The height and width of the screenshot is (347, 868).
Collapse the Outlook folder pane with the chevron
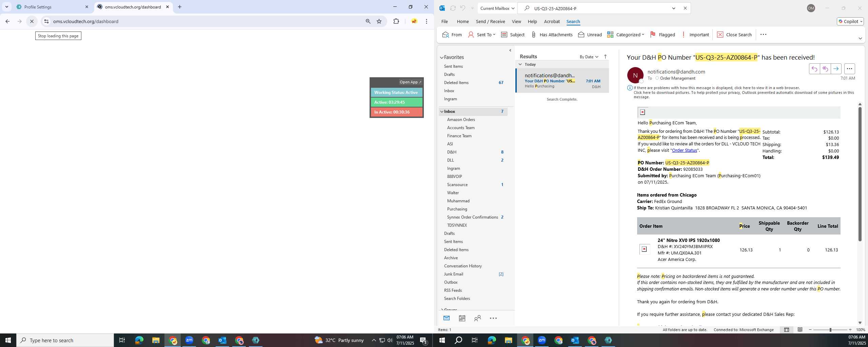pos(510,50)
